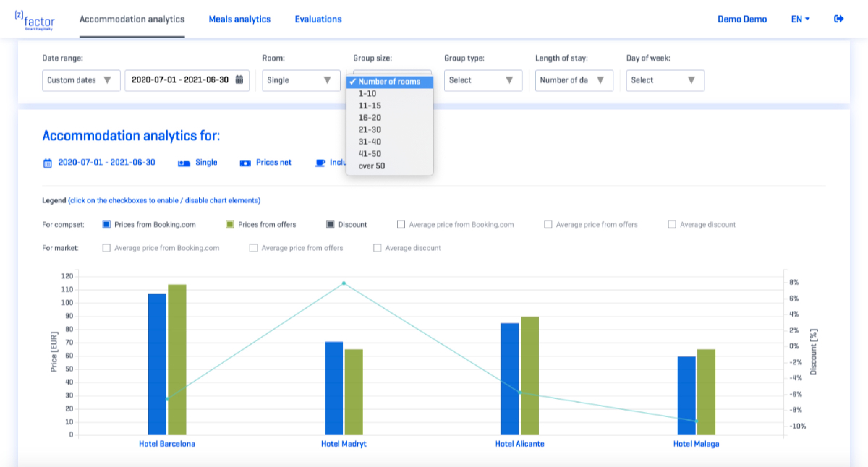This screenshot has height=467, width=868.
Task: Open calendar picker in date field
Action: (x=239, y=80)
